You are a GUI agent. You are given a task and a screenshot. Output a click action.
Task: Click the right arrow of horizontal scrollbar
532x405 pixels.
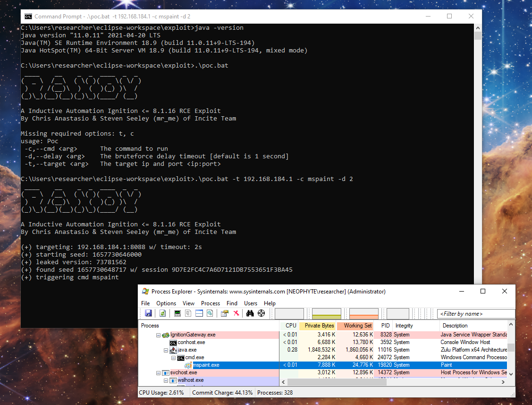[x=503, y=382]
